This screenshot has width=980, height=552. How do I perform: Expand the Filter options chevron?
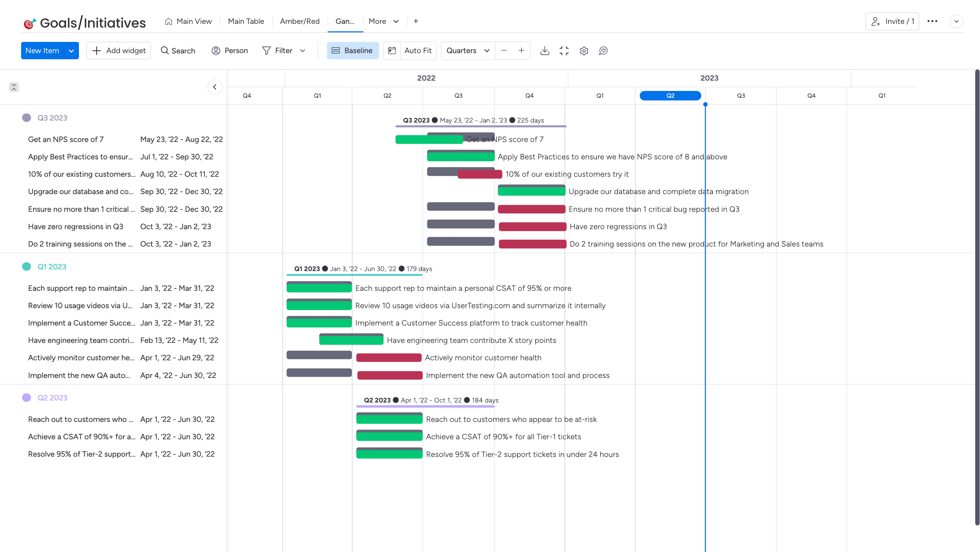coord(303,51)
